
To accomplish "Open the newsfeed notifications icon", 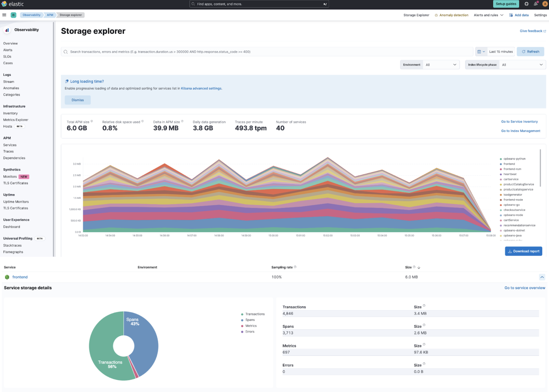I will 536,4.
